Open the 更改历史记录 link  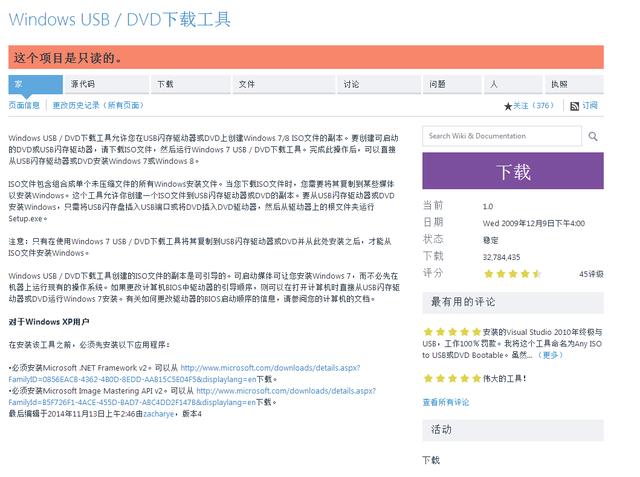point(98,105)
